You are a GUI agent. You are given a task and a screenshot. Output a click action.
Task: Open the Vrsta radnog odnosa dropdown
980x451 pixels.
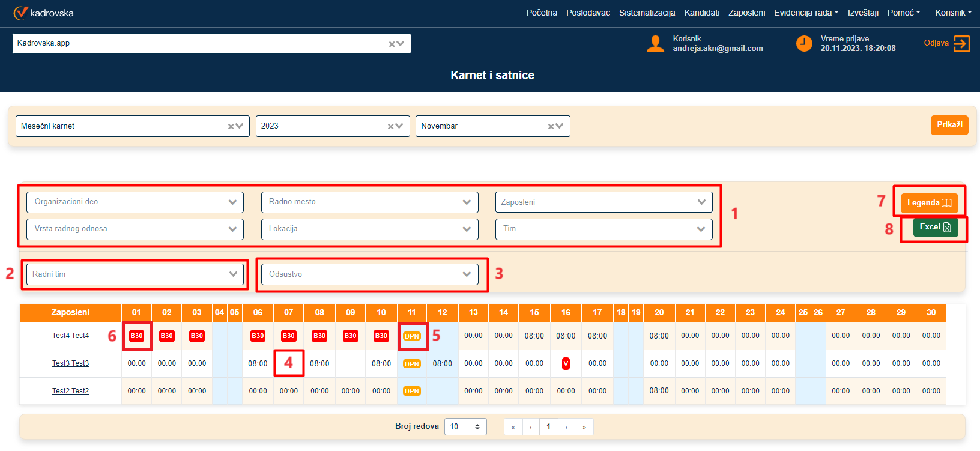(x=232, y=229)
